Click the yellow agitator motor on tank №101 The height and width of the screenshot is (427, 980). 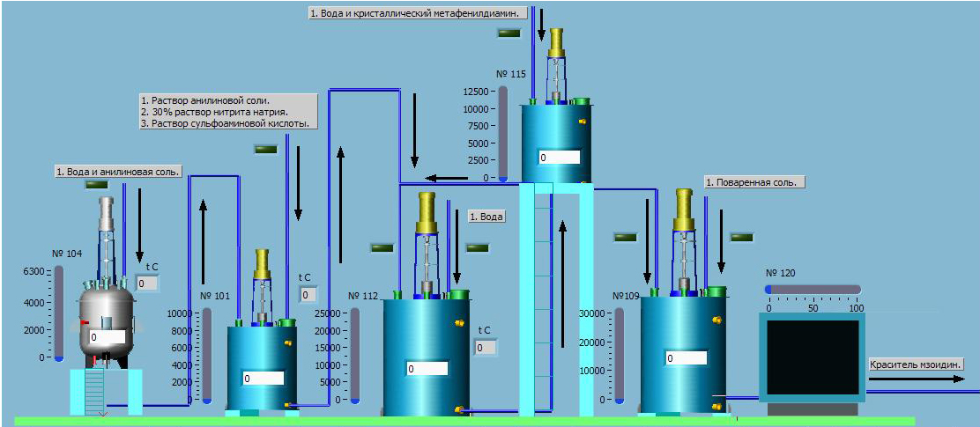[262, 264]
